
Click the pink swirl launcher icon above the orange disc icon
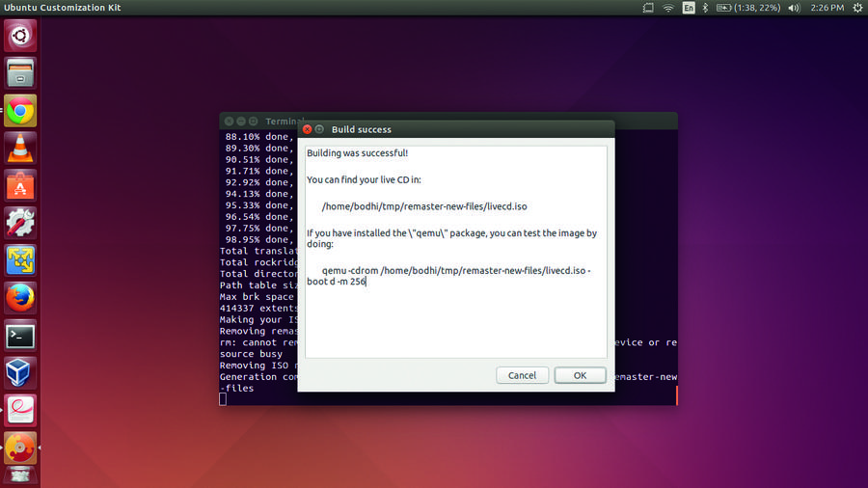(20, 411)
